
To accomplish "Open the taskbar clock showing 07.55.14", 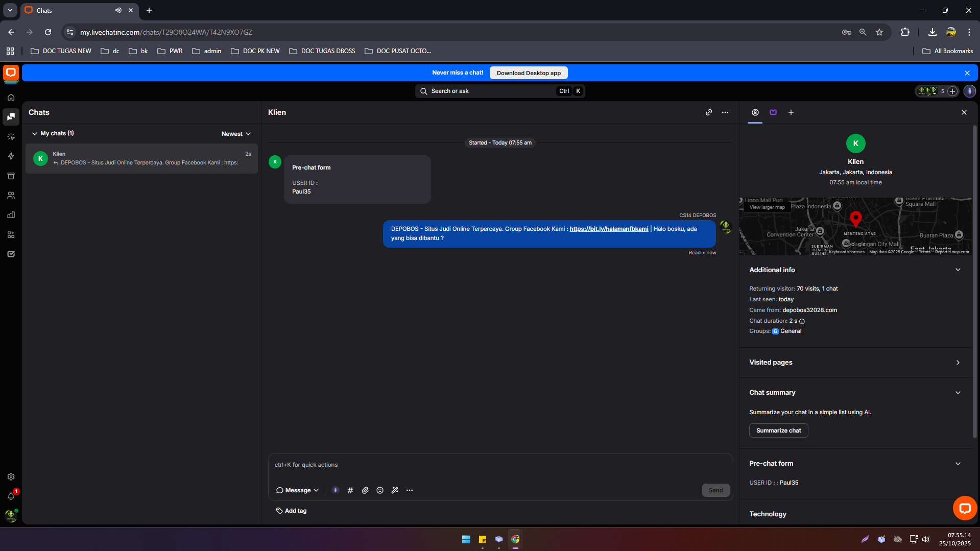I will (954, 539).
